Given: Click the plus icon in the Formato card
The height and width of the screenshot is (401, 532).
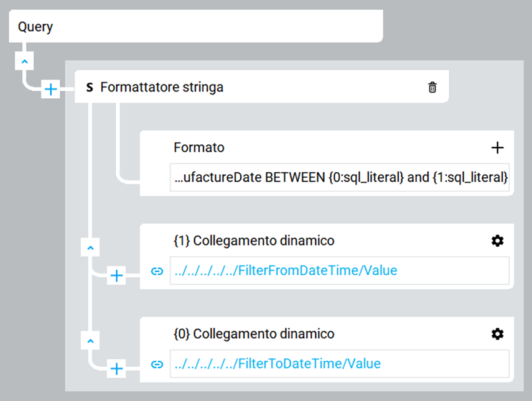Looking at the screenshot, I should click(497, 147).
